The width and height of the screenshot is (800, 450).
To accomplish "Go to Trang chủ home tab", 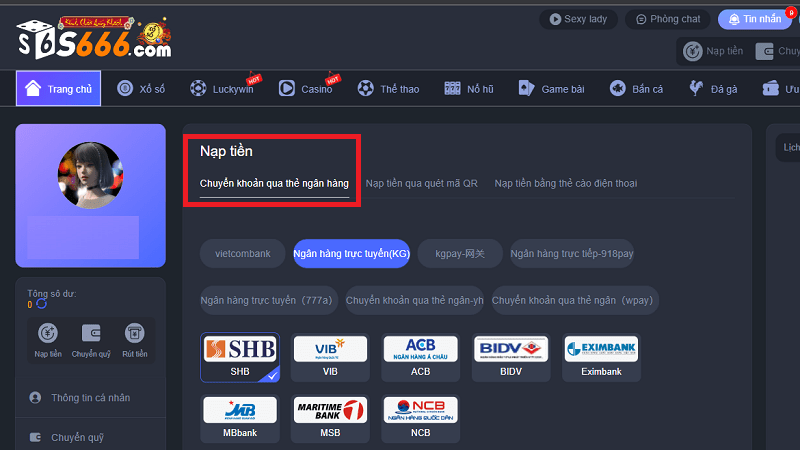I will [x=58, y=89].
